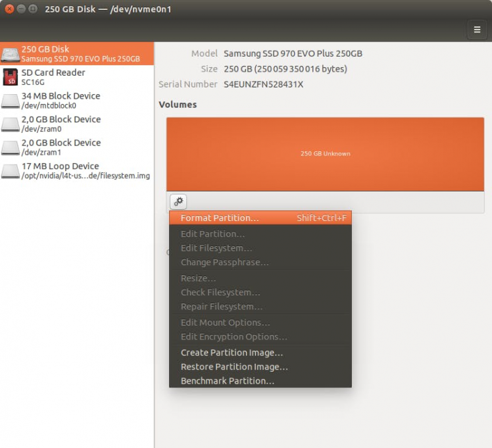492x448 pixels.
Task: Click the 250 GB Disk drive icon
Action: (x=11, y=54)
